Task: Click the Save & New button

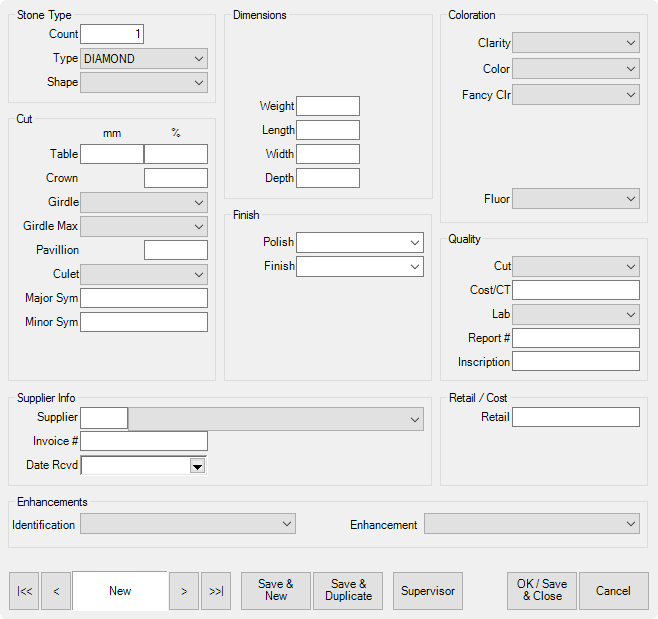Action: tap(276, 591)
